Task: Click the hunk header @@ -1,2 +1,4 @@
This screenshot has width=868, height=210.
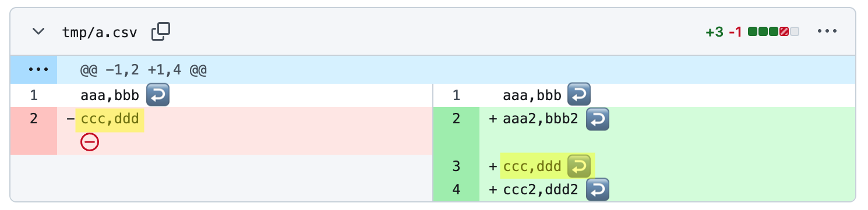Action: 144,71
